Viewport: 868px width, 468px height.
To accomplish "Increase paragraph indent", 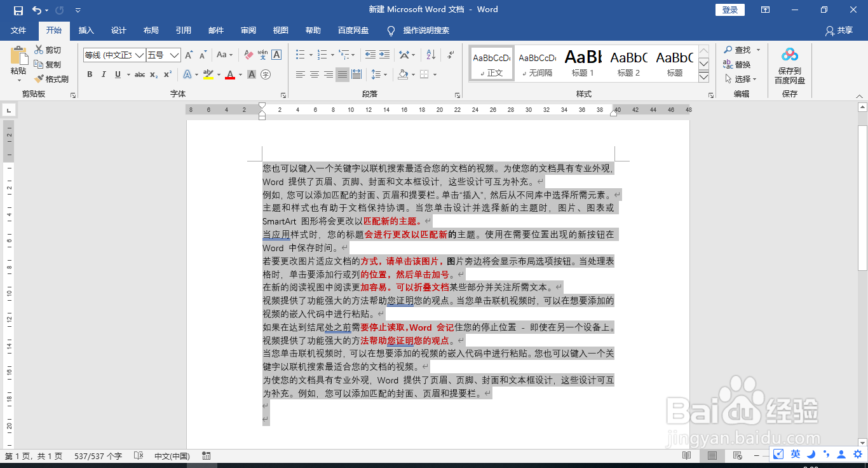I will (x=385, y=55).
